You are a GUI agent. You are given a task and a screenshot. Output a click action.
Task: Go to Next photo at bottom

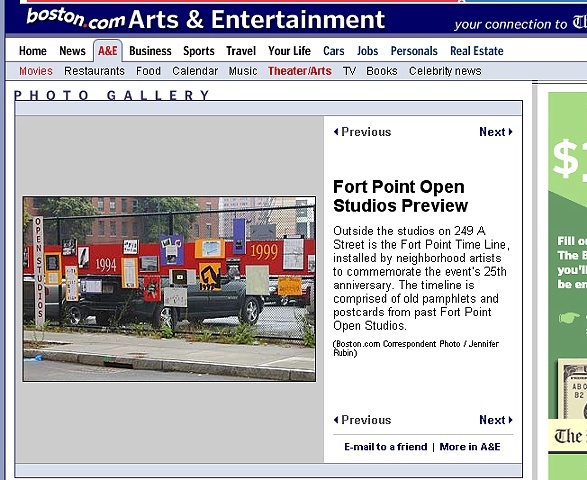tap(496, 420)
